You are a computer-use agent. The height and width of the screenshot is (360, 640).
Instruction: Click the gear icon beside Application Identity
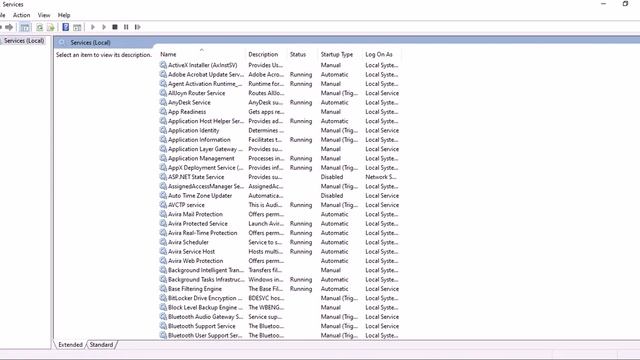coord(163,130)
